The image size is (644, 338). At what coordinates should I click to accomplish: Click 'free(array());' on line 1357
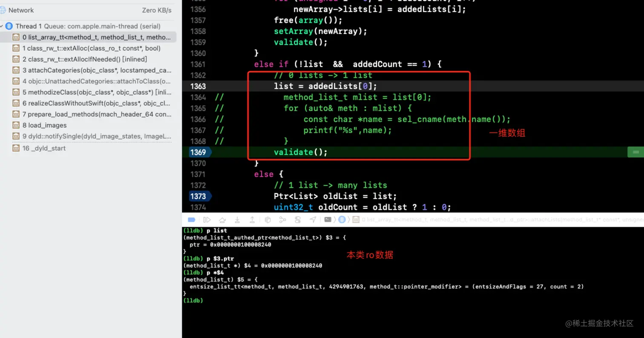[x=308, y=20]
